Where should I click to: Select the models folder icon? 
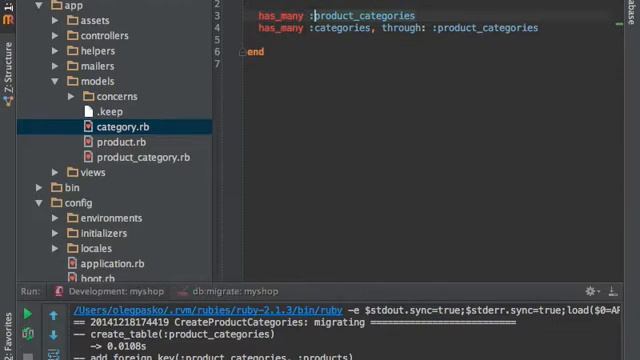pyautogui.click(x=73, y=81)
